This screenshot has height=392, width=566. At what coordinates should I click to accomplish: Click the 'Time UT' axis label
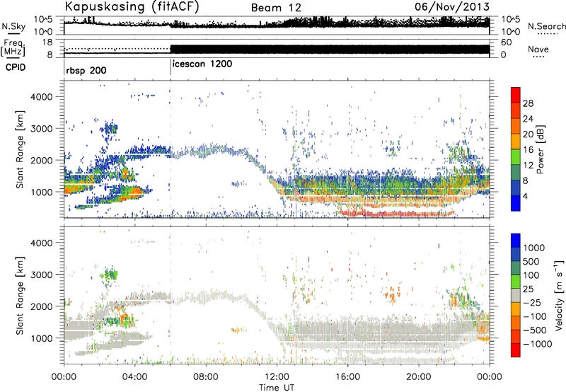click(x=277, y=387)
